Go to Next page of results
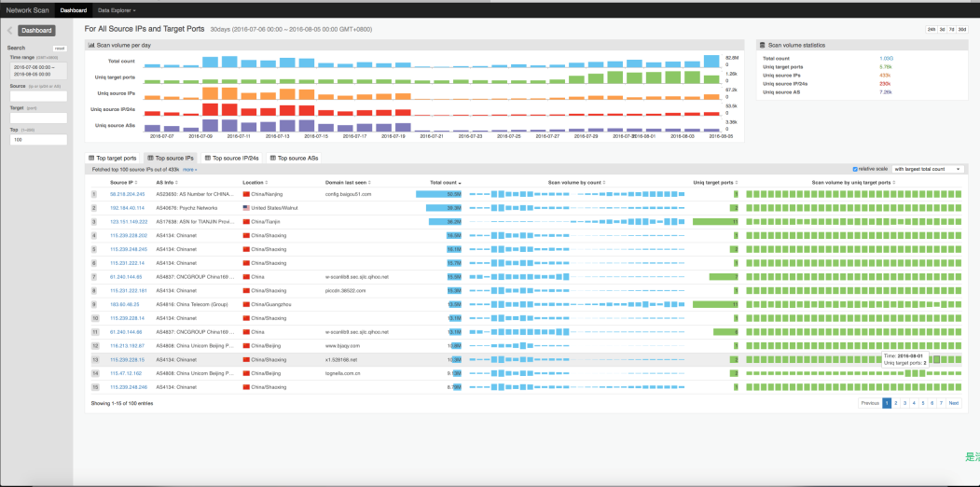 (954, 403)
